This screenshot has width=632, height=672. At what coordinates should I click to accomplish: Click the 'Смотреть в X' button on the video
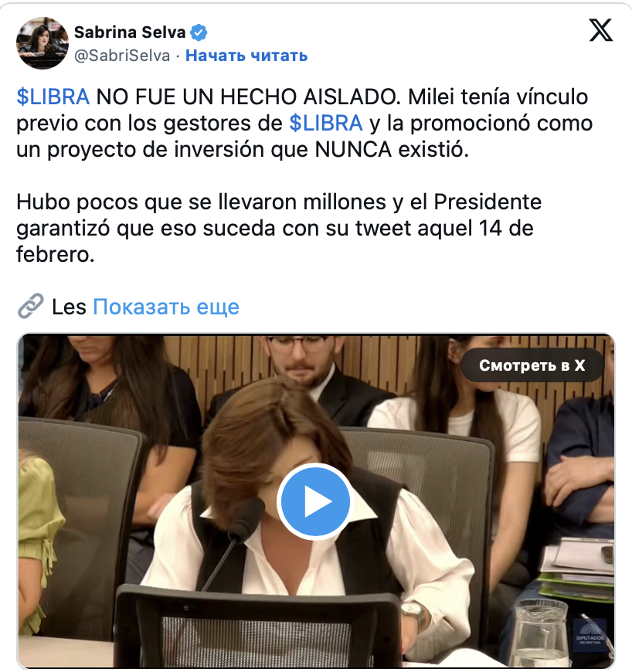coord(532,365)
